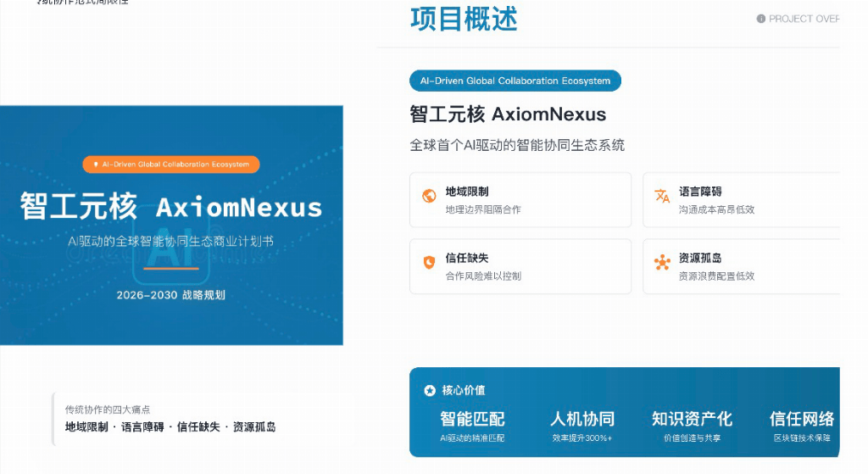Click the blue AI-Driven Global Collaboration Ecosystem badge
Viewport: 868px width, 474px height.
pos(515,81)
